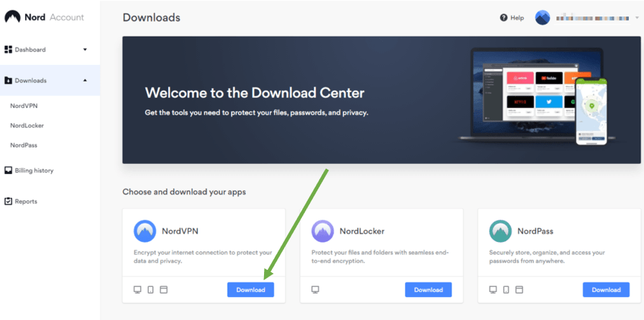
Task: Open NordPass submenu item
Action: (x=24, y=145)
